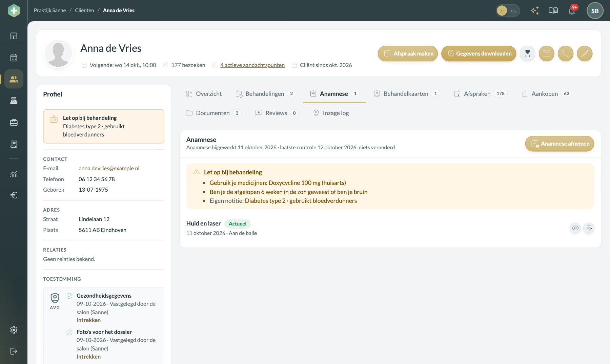This screenshot has width=610, height=364.
Task: Select the Anamnese tab
Action: 334,94
